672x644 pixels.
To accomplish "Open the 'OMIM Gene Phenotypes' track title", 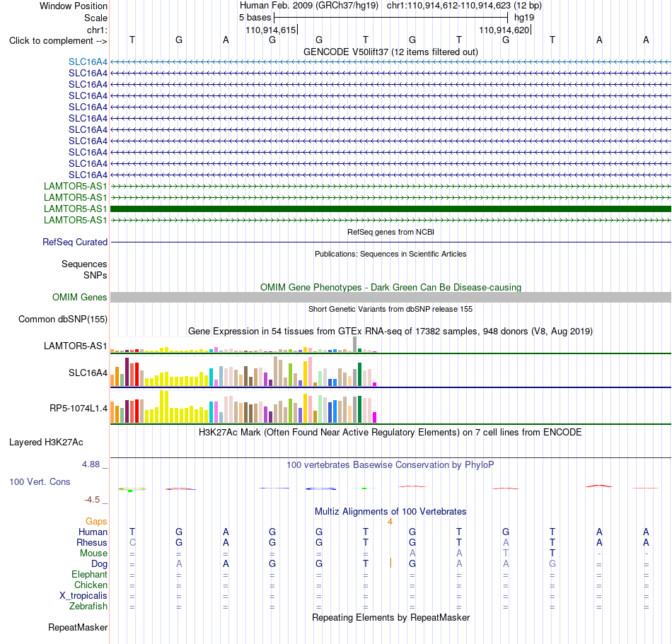I will (x=390, y=287).
